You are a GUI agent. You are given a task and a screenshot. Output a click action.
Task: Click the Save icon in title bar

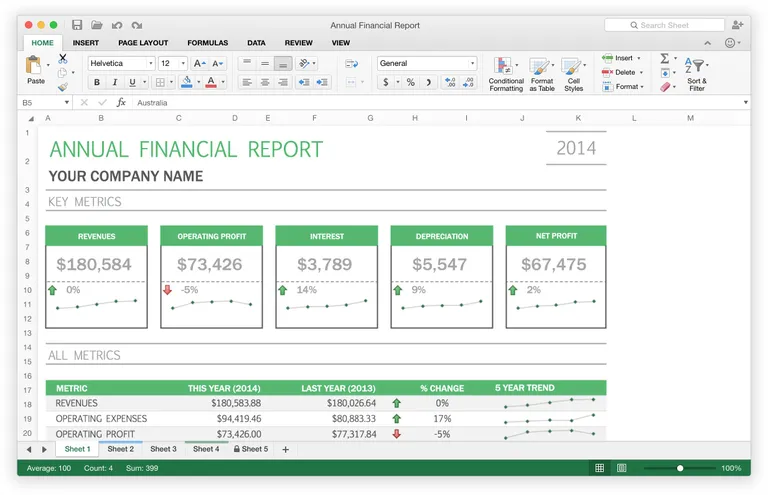pyautogui.click(x=77, y=25)
